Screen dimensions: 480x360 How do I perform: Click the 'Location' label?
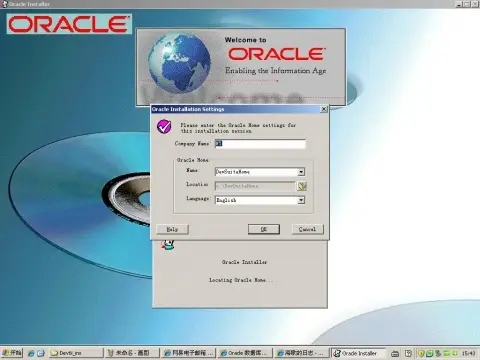tap(197, 184)
